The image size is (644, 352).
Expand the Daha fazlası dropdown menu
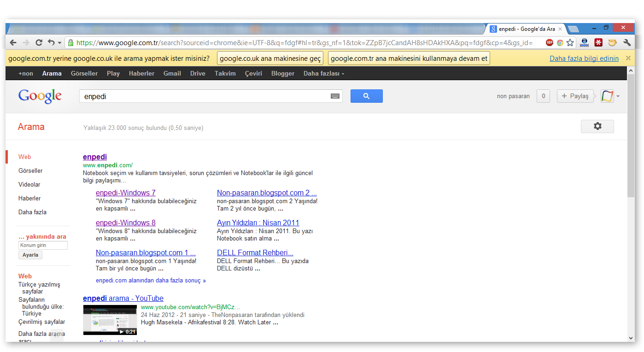tap(323, 73)
